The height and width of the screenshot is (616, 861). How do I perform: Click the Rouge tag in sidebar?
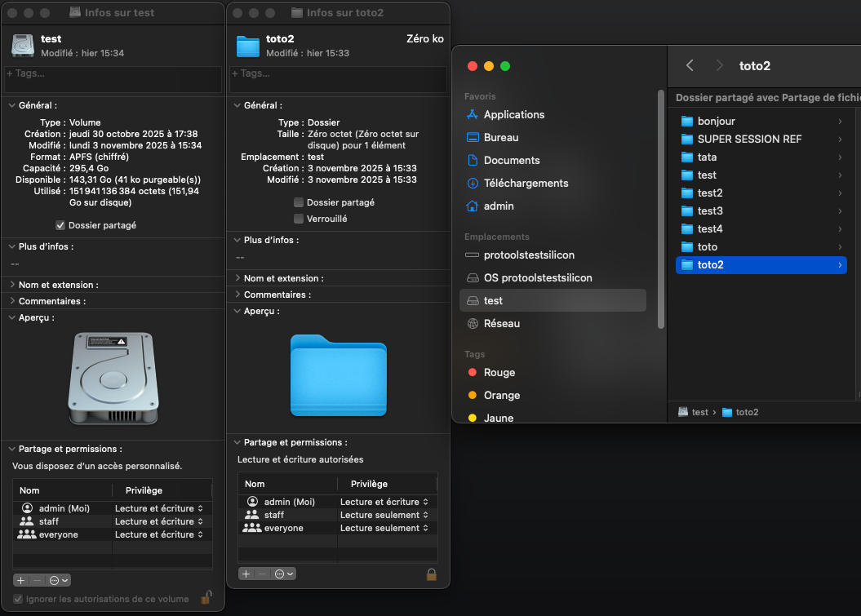point(499,373)
